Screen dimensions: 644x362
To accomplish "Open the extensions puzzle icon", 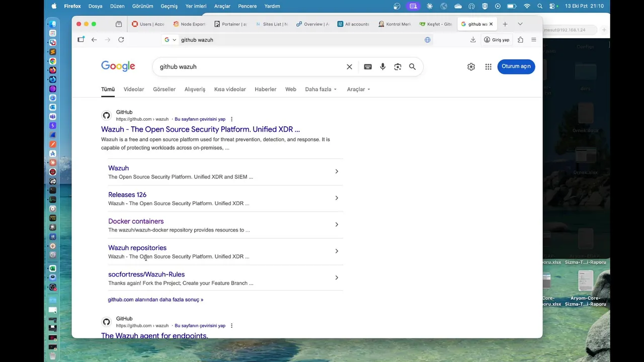I will point(520,40).
